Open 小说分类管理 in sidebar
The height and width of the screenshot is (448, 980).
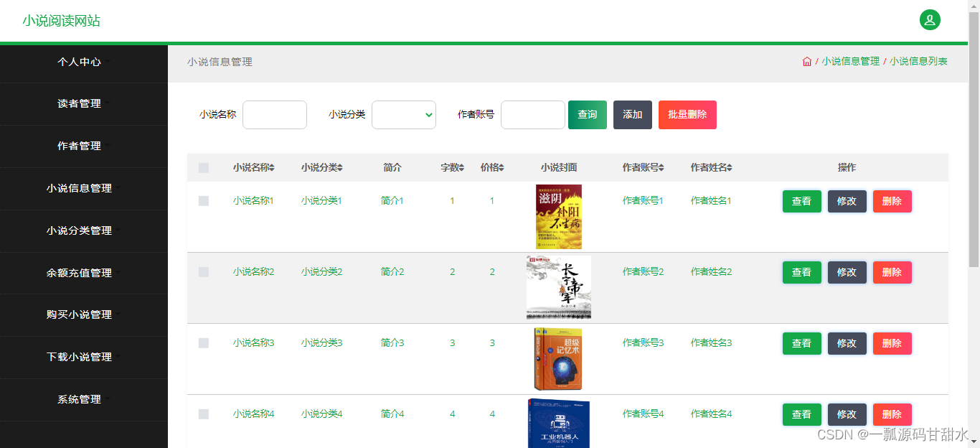point(84,230)
